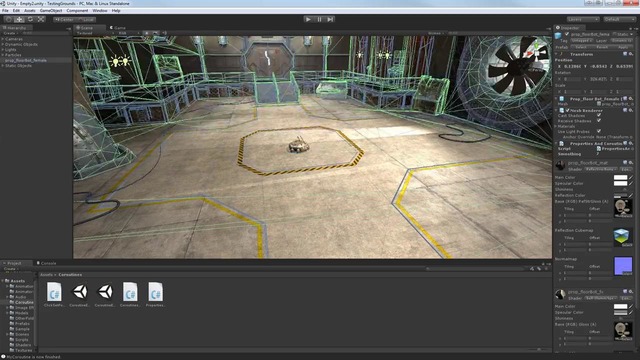Expand the Particles hierarchy item

[3, 55]
